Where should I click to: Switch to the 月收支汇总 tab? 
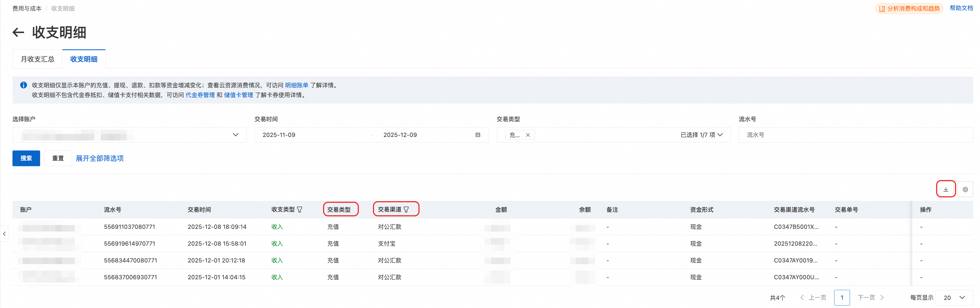[37, 59]
